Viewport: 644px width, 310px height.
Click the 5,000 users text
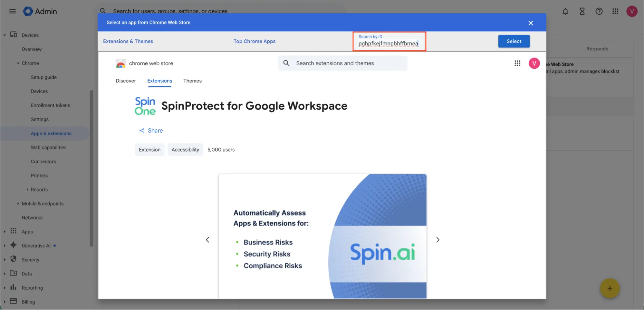(221, 150)
